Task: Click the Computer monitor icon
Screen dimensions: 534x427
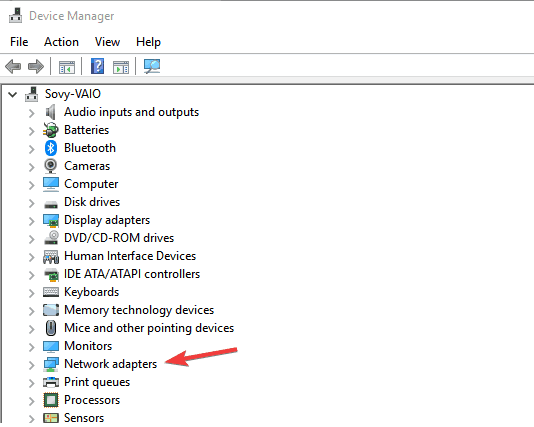Action: click(51, 184)
